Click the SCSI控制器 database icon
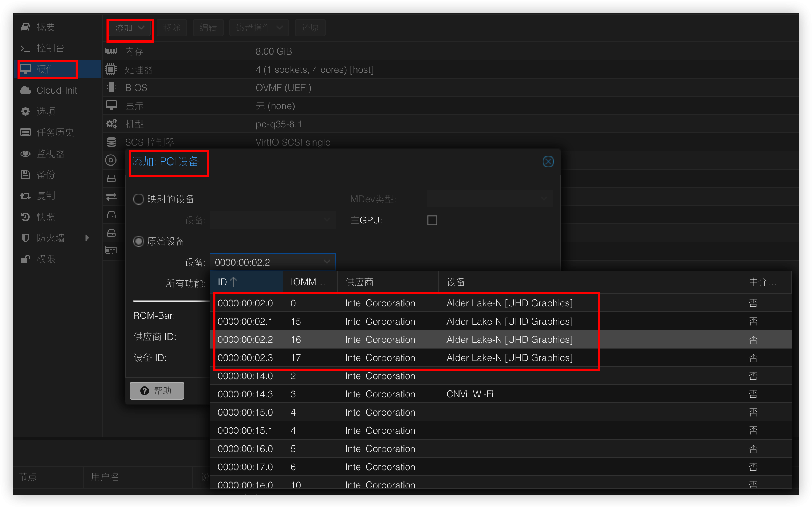 tap(111, 142)
